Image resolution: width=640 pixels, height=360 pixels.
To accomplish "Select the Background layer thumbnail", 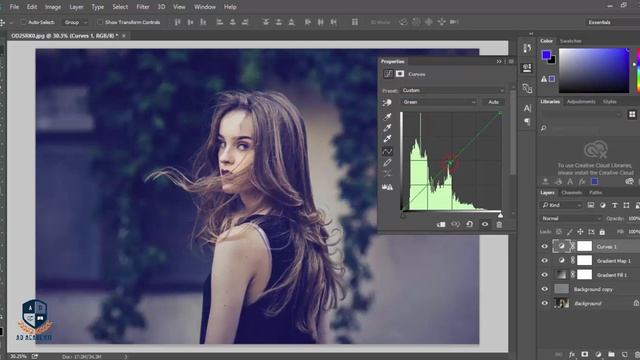I will tap(562, 303).
